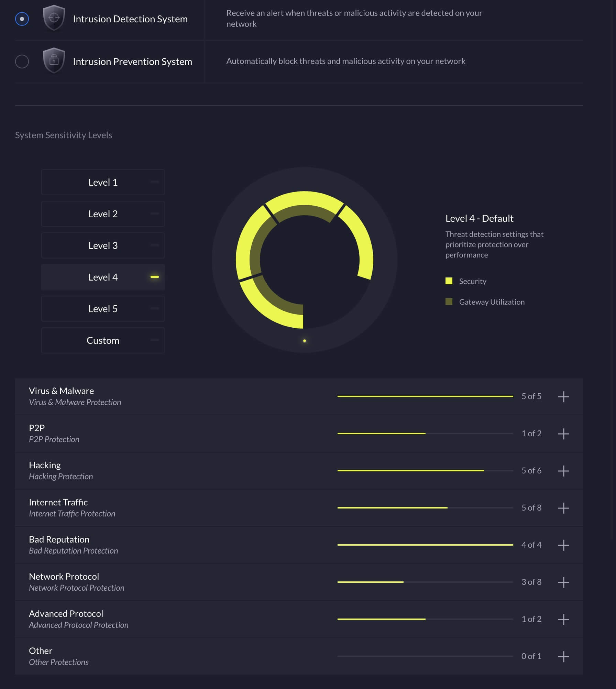The image size is (616, 689).
Task: Click the "3 of 8" Network Protocol count
Action: pos(531,582)
